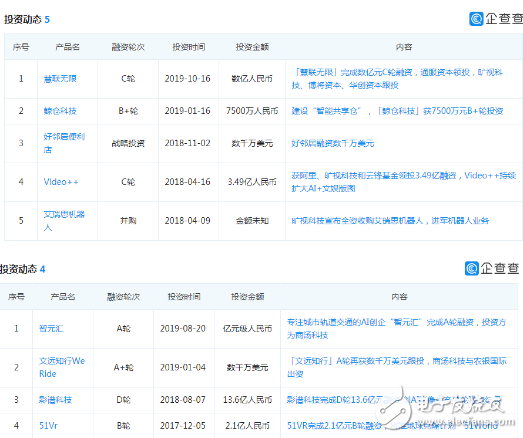Click 内容 header in 投资动态 5 table
523x438 pixels.
pos(404,47)
